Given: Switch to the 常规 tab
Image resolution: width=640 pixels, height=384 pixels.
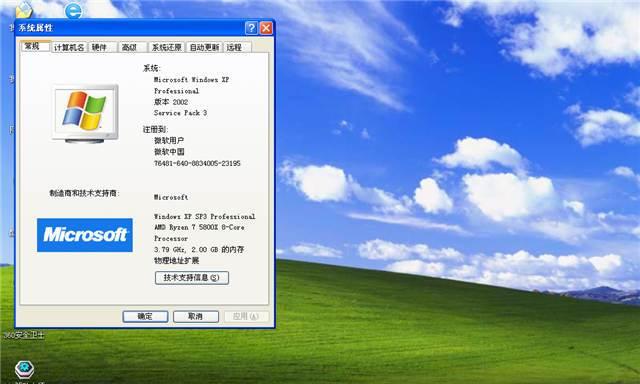Looking at the screenshot, I should click(36, 46).
